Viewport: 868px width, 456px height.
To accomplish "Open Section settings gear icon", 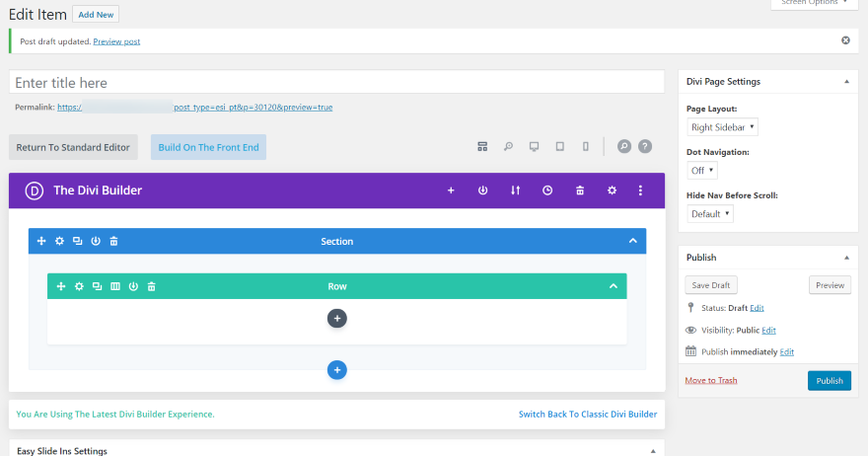I will point(59,241).
